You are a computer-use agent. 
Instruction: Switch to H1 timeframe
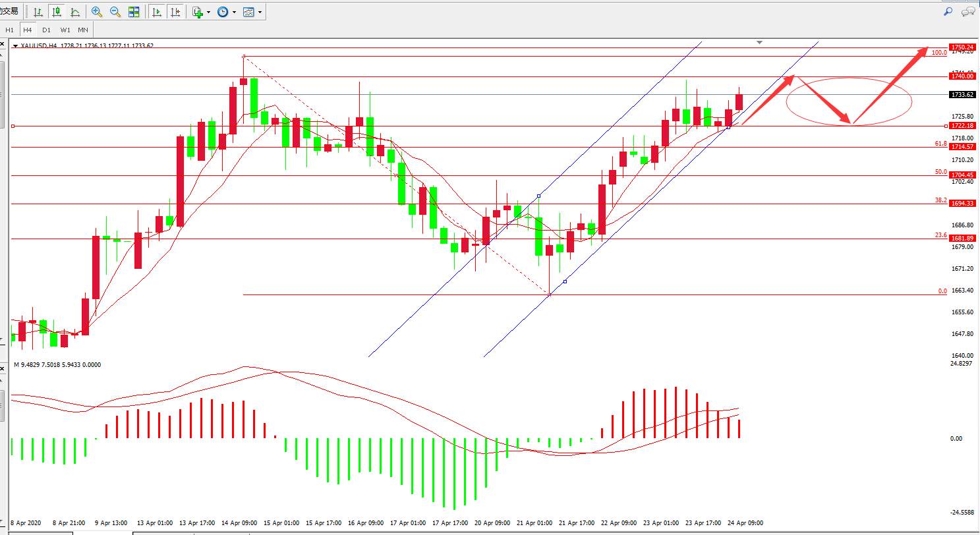(9, 30)
